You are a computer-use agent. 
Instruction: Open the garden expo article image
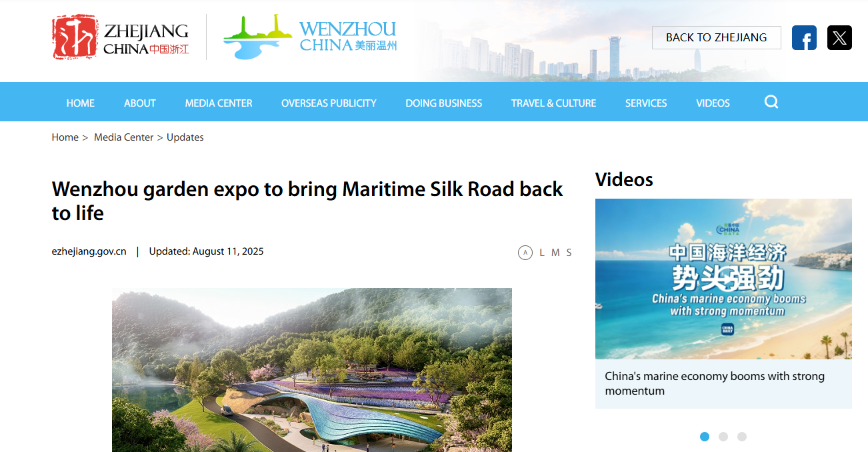click(312, 370)
